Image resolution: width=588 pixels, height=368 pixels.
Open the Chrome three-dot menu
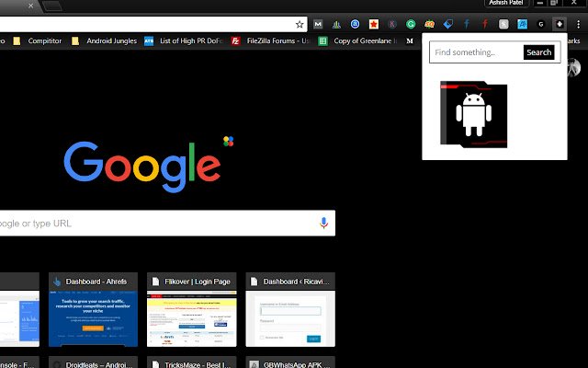point(578,25)
